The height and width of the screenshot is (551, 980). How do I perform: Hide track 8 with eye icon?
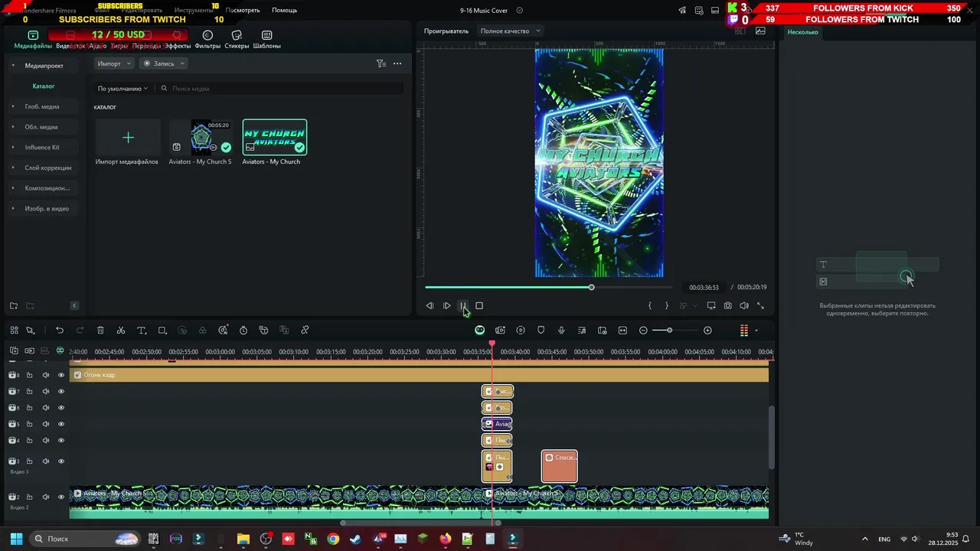61,375
